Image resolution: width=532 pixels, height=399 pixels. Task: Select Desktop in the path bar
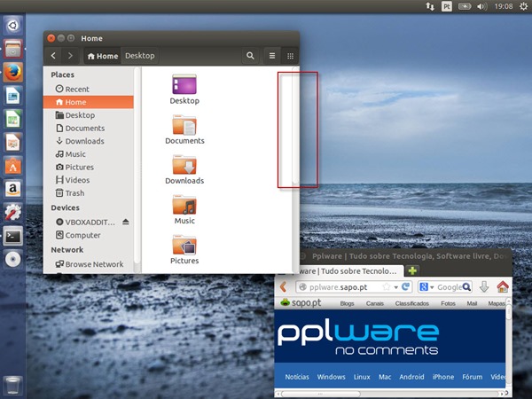(x=140, y=56)
